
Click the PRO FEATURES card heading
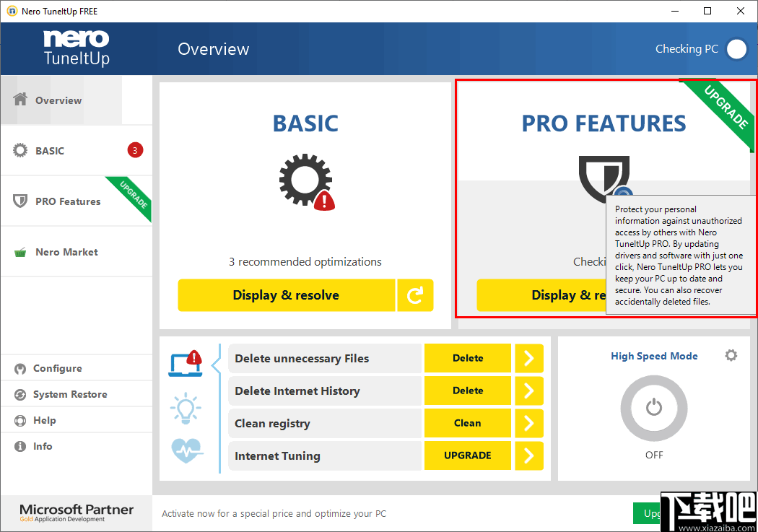[x=604, y=123]
